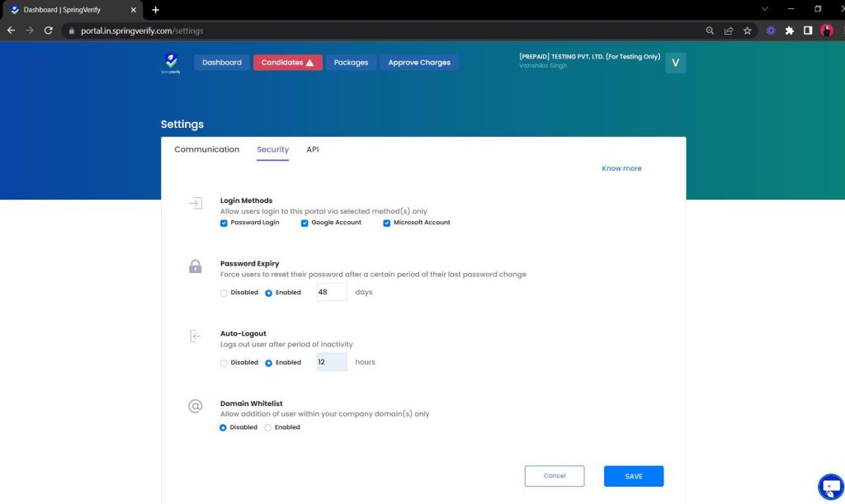Open the account menu via the V avatar

coord(675,62)
